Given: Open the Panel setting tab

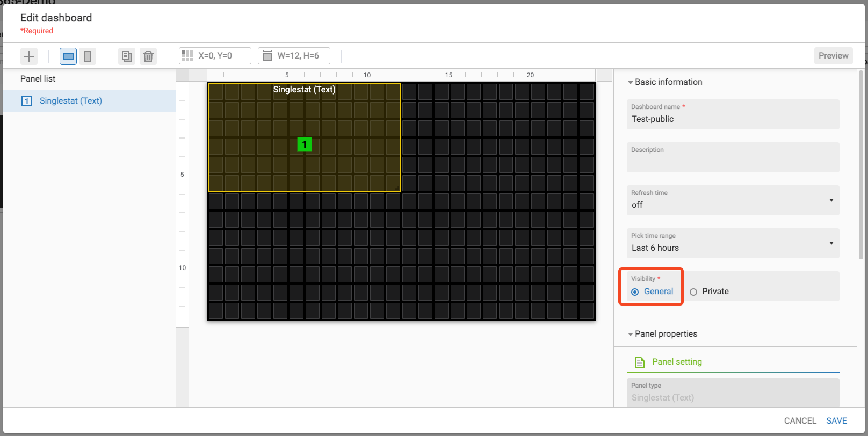Looking at the screenshot, I should click(677, 362).
